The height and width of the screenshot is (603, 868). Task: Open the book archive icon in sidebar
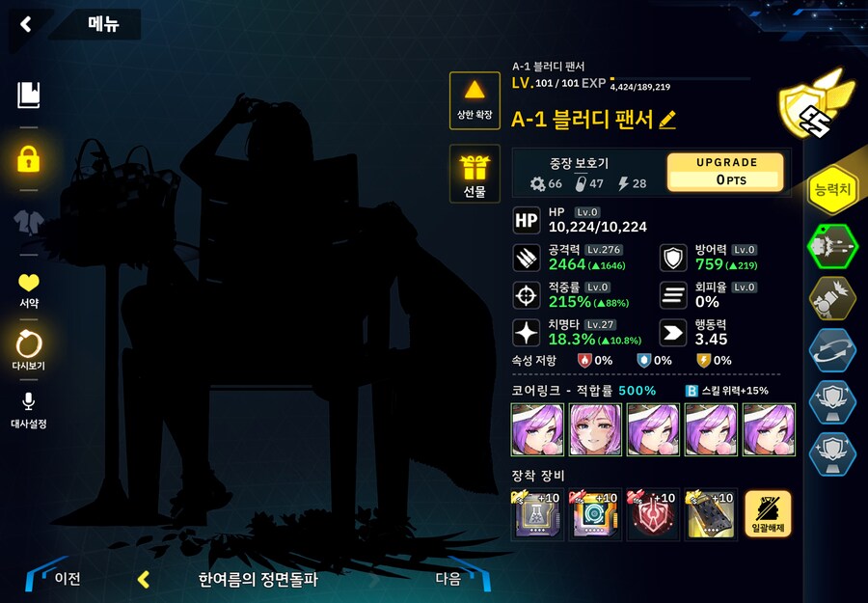29,96
